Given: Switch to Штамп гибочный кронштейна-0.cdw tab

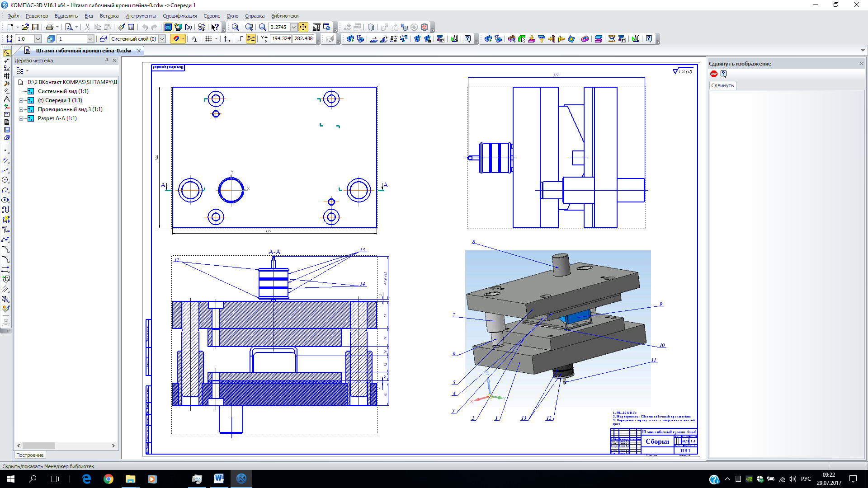Looking at the screenshot, I should [84, 51].
